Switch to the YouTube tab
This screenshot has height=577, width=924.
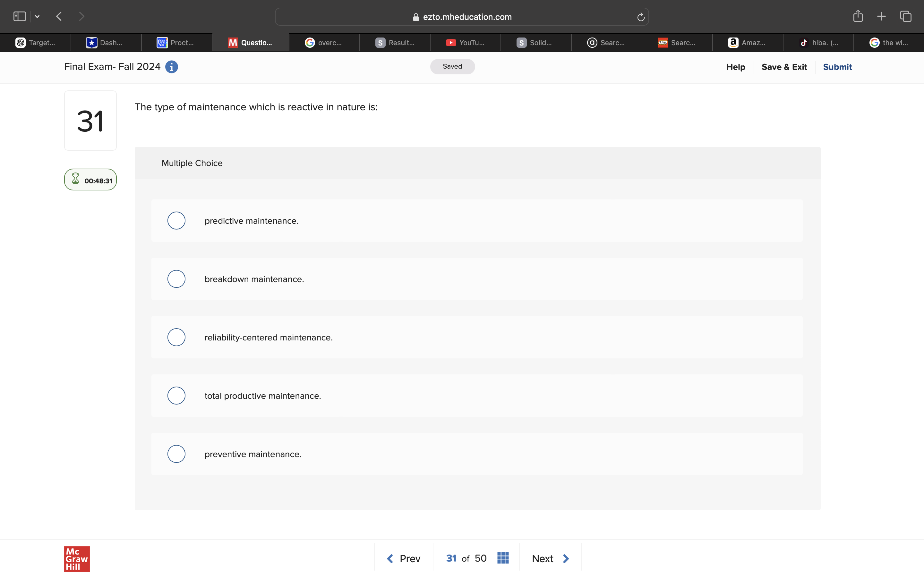(465, 42)
